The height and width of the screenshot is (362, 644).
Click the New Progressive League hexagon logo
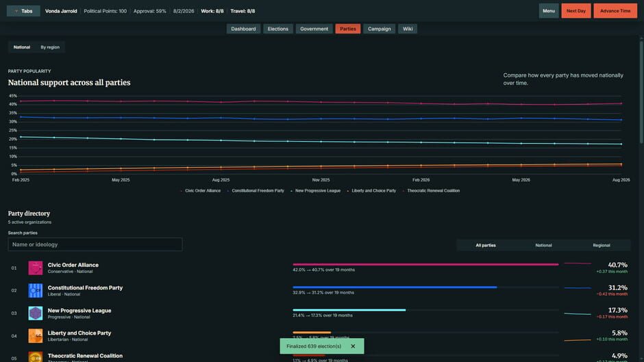click(x=36, y=313)
